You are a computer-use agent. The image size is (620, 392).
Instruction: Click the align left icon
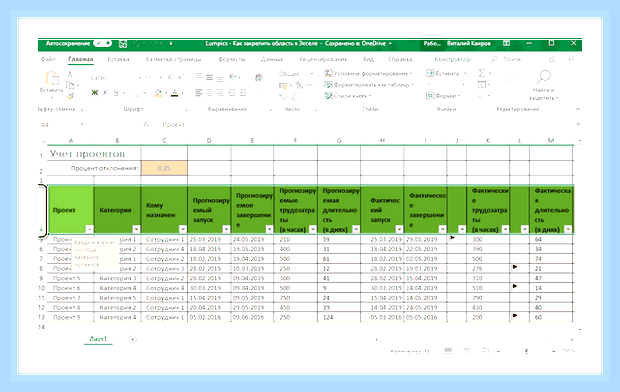point(198,93)
